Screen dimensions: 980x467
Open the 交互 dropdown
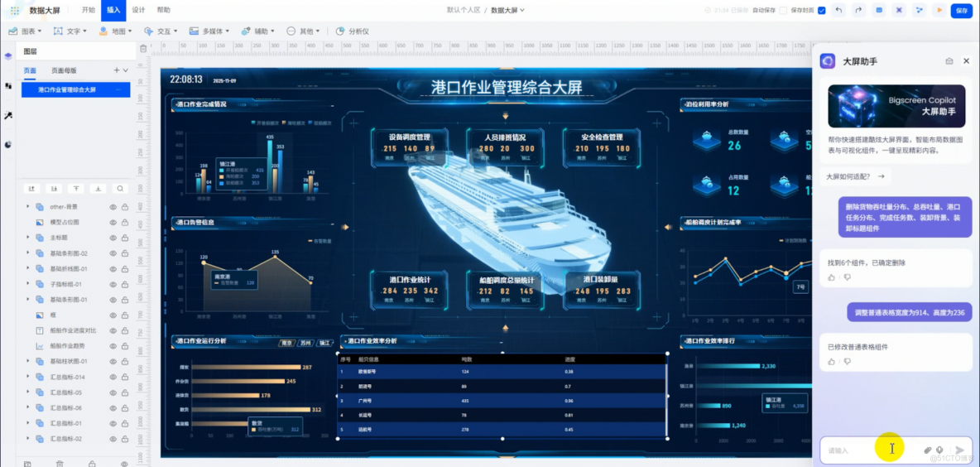pos(161,31)
